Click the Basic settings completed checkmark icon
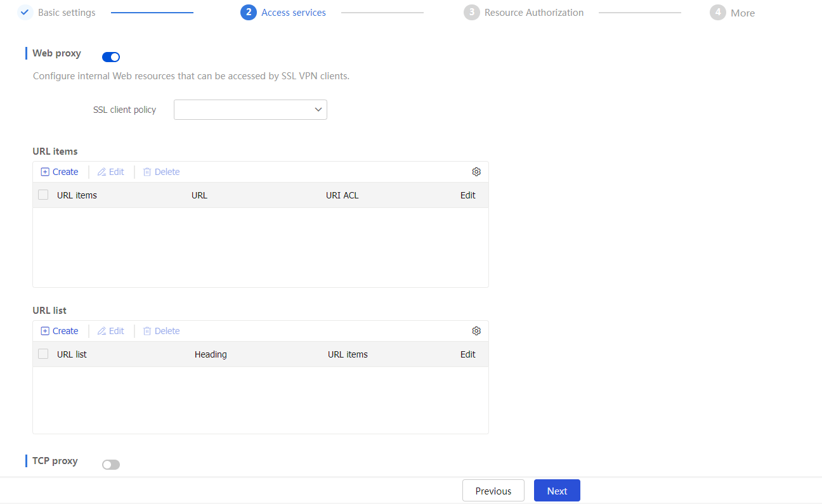 tap(25, 12)
